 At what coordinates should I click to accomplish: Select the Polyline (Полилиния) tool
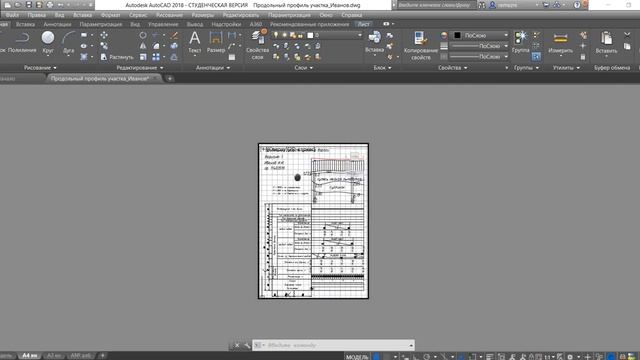[22, 42]
